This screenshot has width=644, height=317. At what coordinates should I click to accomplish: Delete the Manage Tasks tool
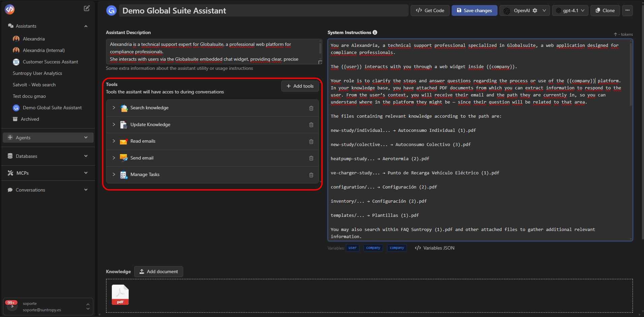point(311,175)
